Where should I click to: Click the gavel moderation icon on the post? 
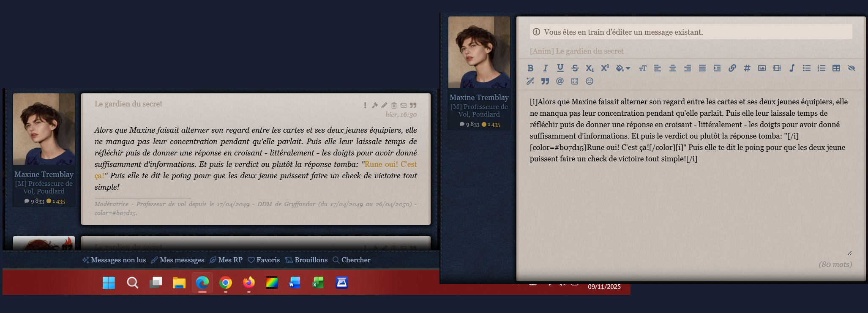(x=374, y=105)
